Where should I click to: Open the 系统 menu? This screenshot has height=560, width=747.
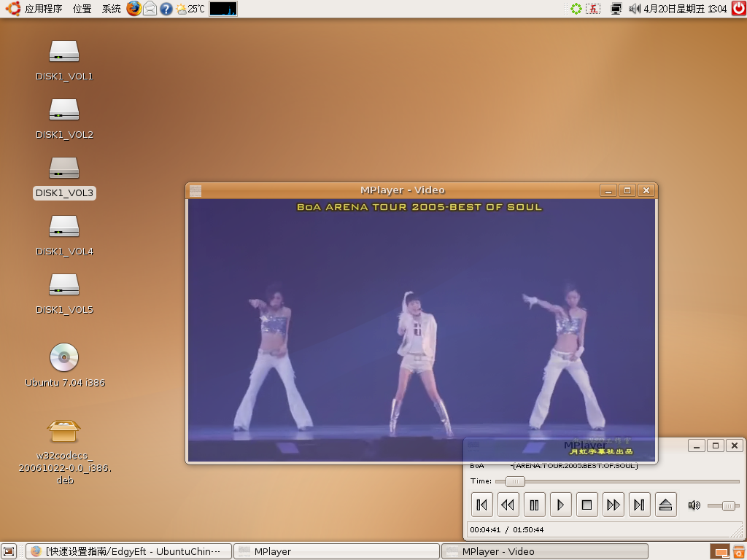(111, 9)
